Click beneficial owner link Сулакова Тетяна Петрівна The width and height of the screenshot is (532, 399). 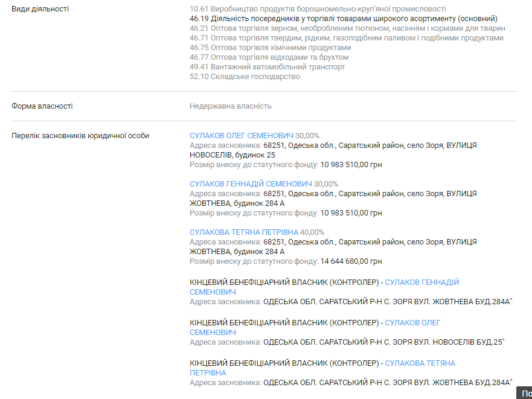tap(420, 363)
